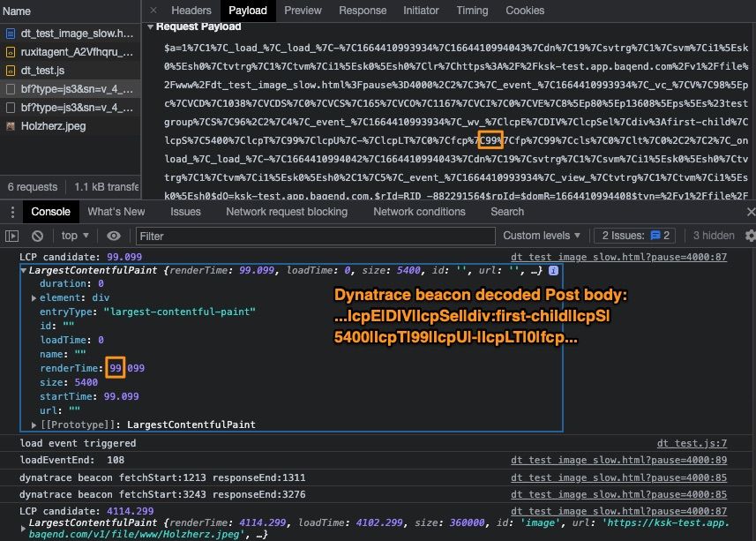Click the live expression eye icon

click(x=114, y=236)
